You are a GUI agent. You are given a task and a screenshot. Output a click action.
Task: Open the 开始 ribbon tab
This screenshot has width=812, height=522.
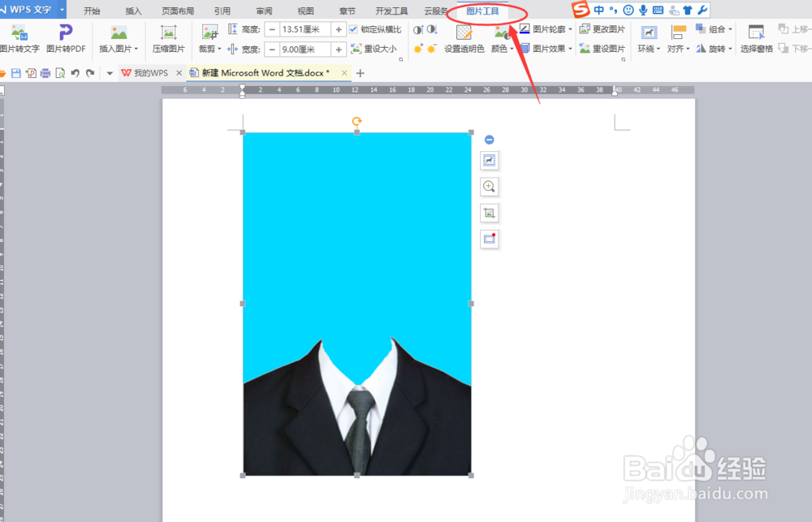92,11
